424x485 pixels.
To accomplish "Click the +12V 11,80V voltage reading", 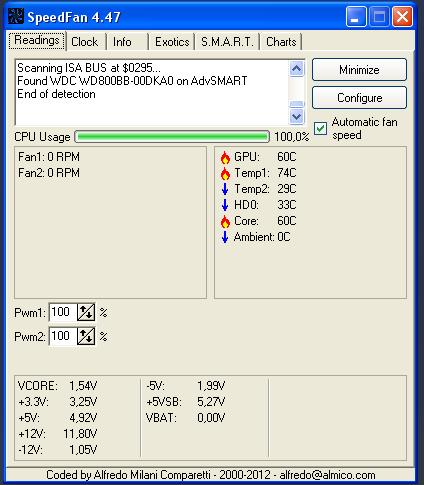I will tap(57, 434).
